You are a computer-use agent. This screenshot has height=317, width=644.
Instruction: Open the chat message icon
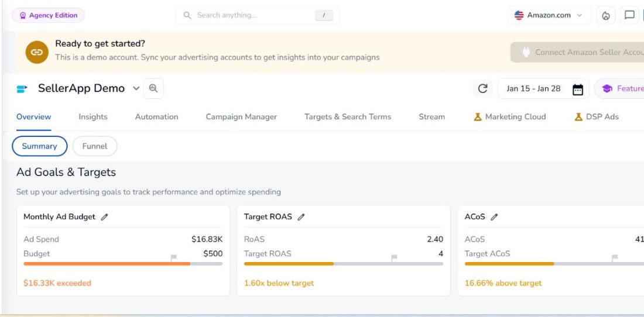[629, 15]
